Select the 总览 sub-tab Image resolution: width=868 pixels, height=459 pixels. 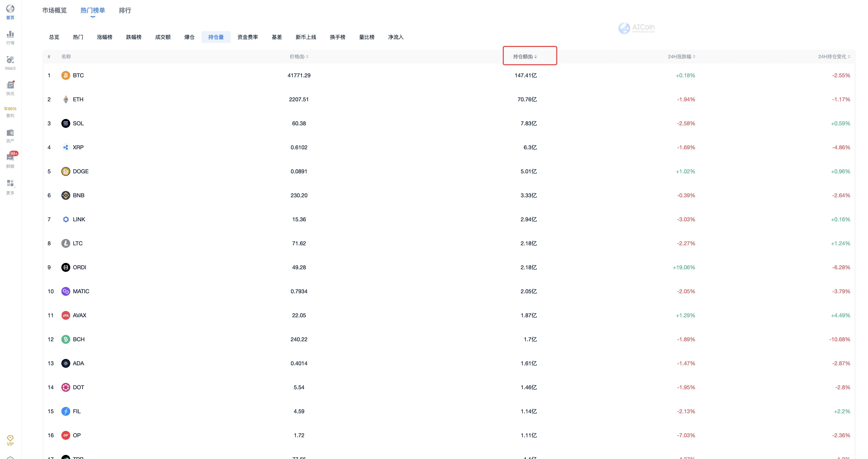(x=54, y=37)
